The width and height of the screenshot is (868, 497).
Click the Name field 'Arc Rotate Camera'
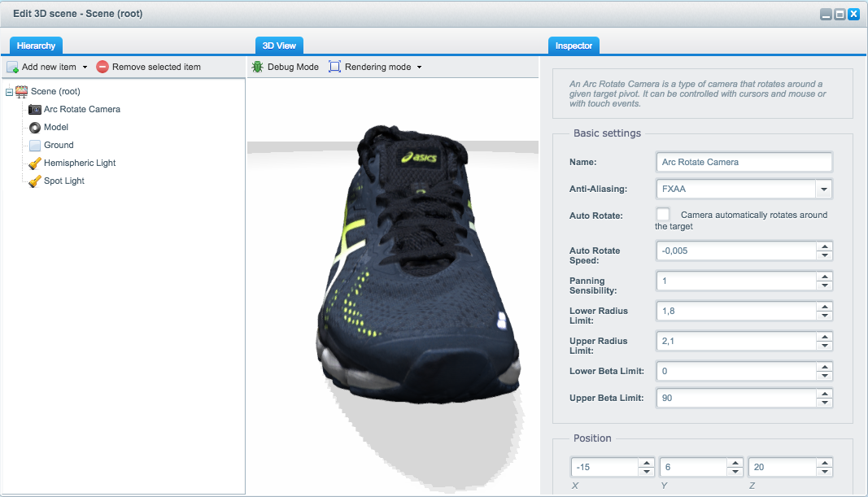744,162
